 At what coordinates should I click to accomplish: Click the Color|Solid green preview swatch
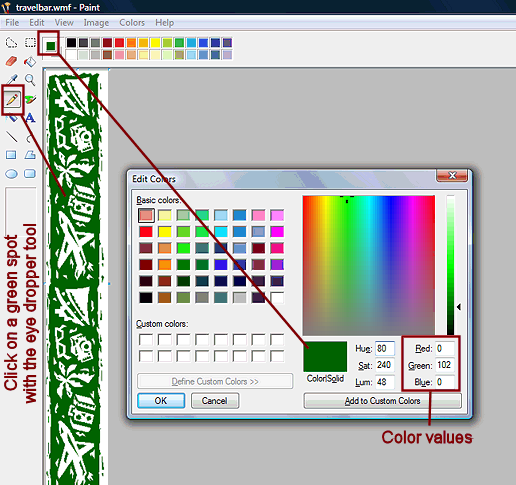tap(325, 356)
